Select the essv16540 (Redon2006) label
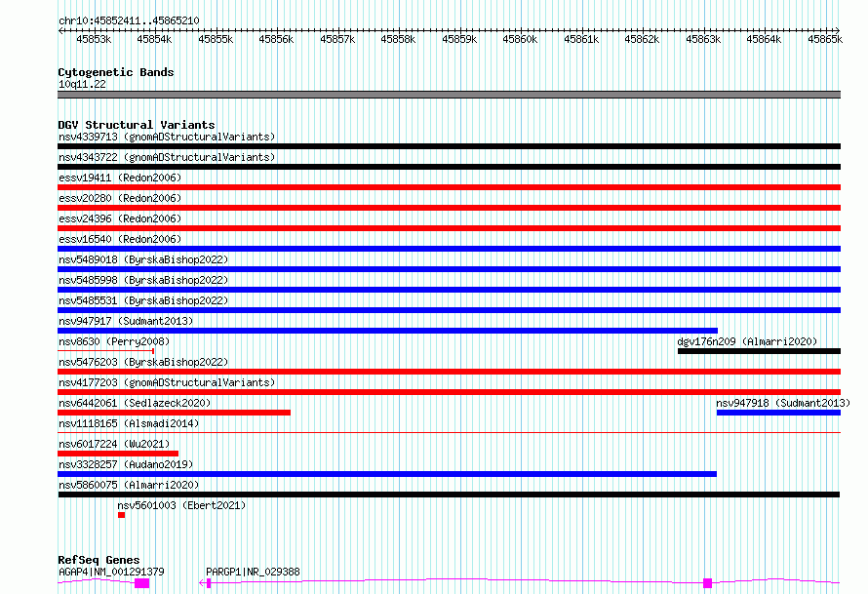 120,239
